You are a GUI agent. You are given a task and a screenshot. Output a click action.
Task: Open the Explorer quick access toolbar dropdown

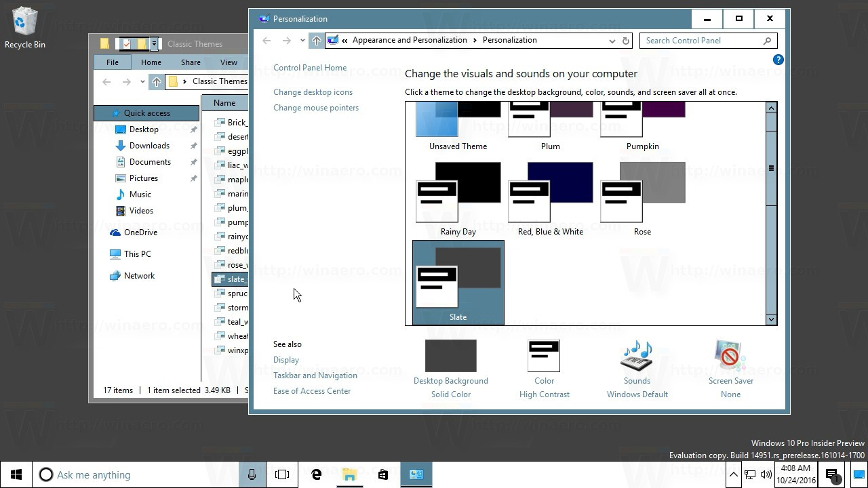[x=155, y=44]
